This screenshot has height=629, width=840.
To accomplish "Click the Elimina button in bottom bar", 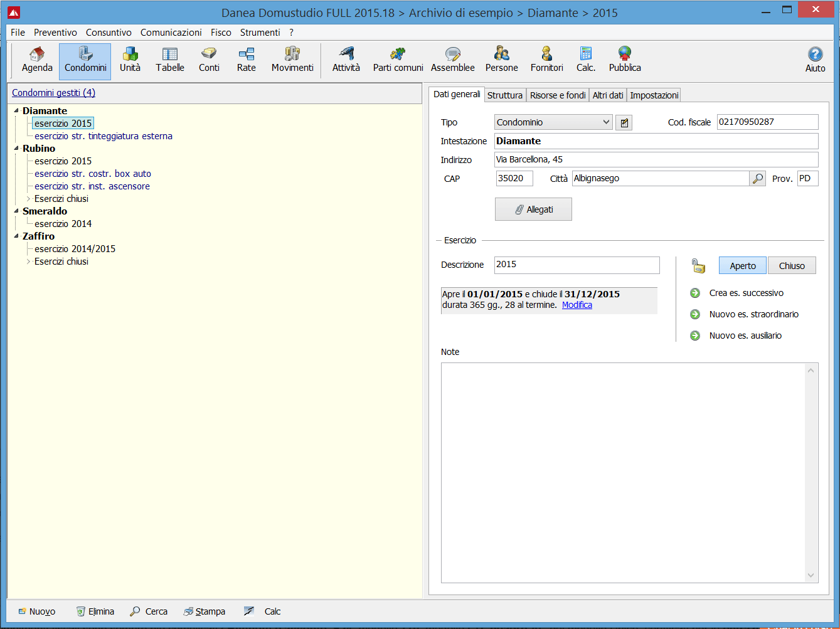I will 95,611.
